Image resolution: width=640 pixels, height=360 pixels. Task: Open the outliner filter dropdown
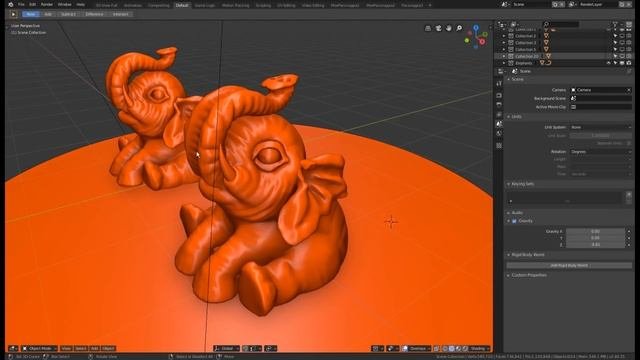pos(616,24)
